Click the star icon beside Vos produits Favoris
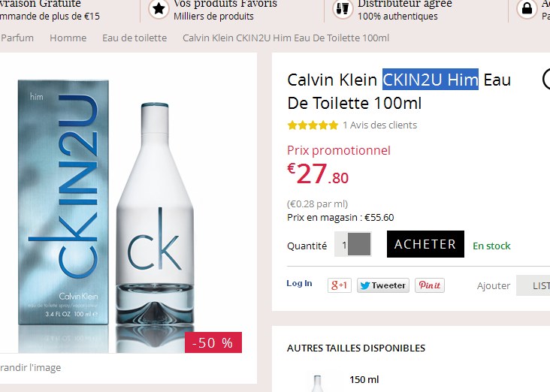550x392 pixels. coord(159,9)
